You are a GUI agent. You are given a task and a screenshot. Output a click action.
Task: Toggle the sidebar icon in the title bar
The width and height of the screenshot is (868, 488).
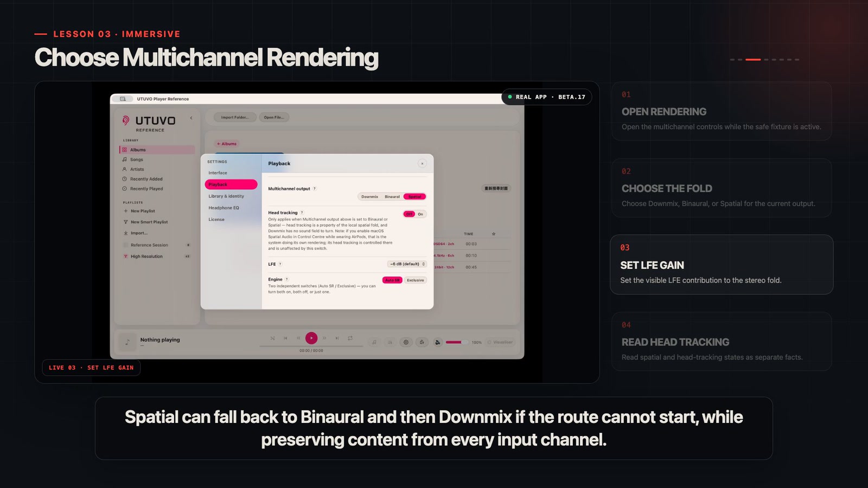click(123, 99)
